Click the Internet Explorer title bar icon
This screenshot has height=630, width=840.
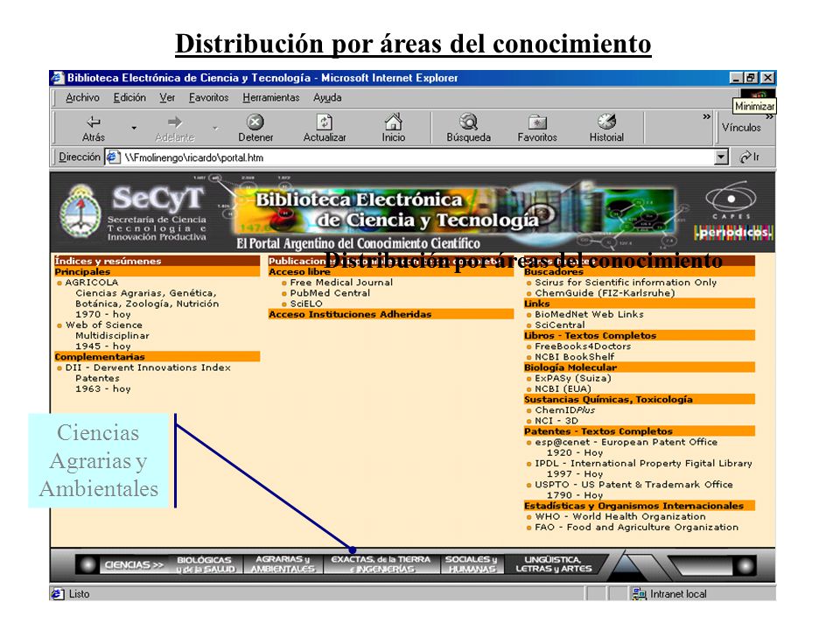pyautogui.click(x=58, y=78)
